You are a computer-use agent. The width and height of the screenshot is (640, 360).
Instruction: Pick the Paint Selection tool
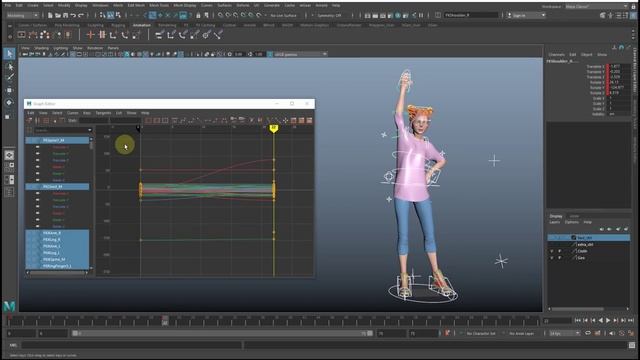9,78
